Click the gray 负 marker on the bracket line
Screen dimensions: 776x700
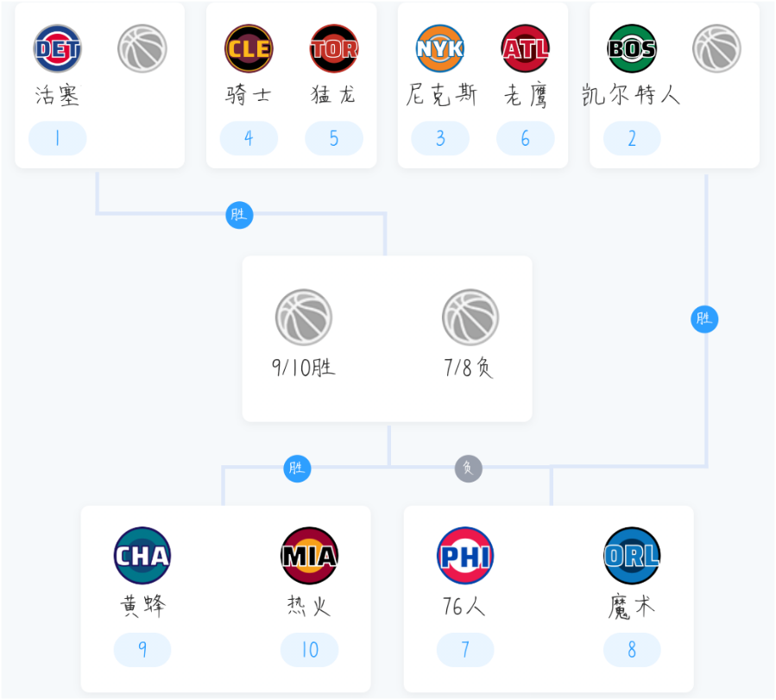[468, 469]
